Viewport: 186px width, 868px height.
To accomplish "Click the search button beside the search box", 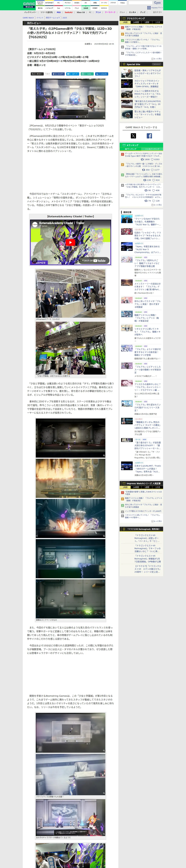I will click(158, 3).
